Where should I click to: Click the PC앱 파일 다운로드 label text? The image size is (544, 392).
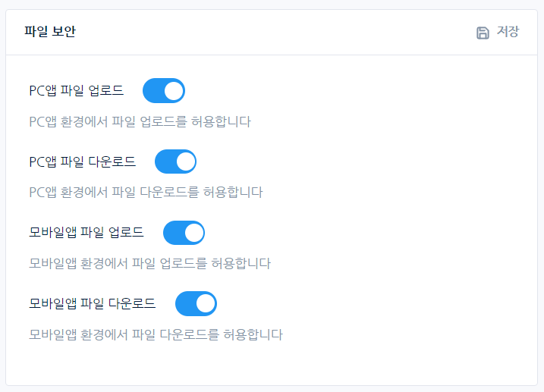click(x=82, y=162)
